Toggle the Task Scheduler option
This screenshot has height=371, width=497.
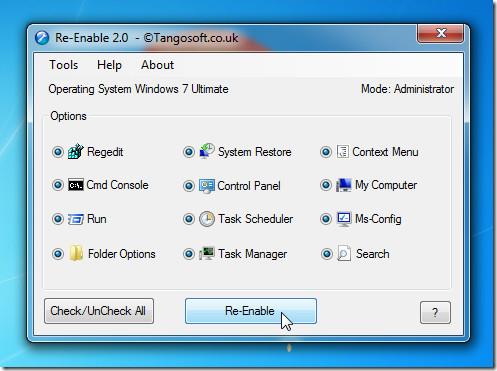pos(189,219)
